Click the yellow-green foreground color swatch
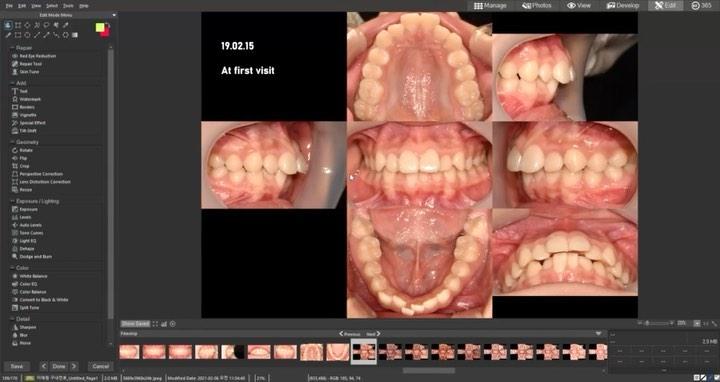 point(100,27)
